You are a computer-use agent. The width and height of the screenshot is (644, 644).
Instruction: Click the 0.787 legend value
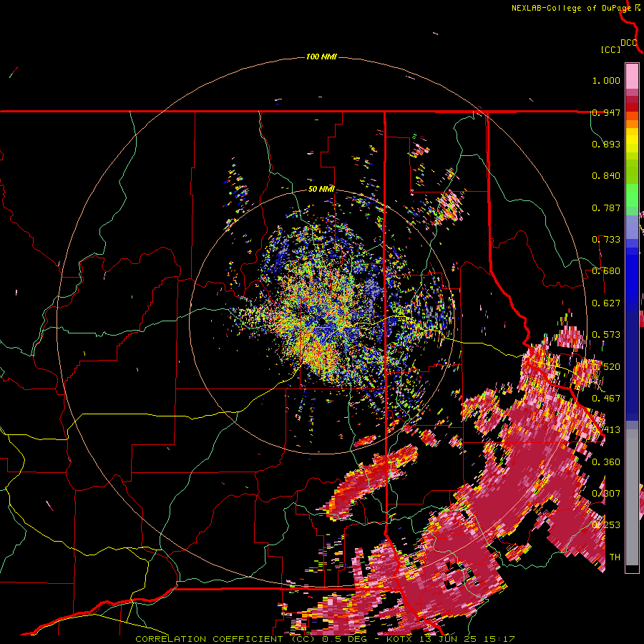click(606, 208)
